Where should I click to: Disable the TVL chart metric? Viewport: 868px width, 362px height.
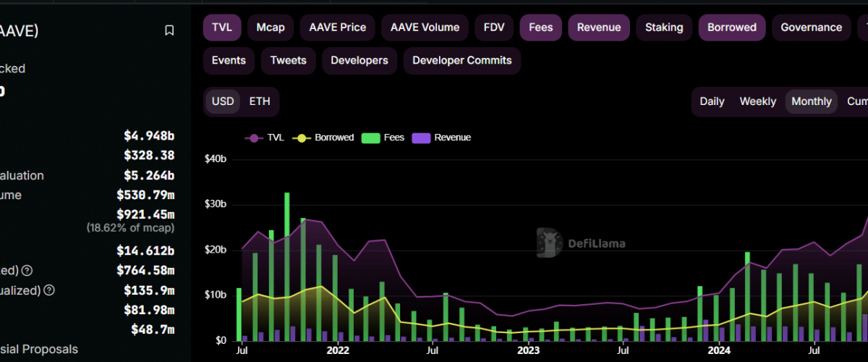point(222,28)
